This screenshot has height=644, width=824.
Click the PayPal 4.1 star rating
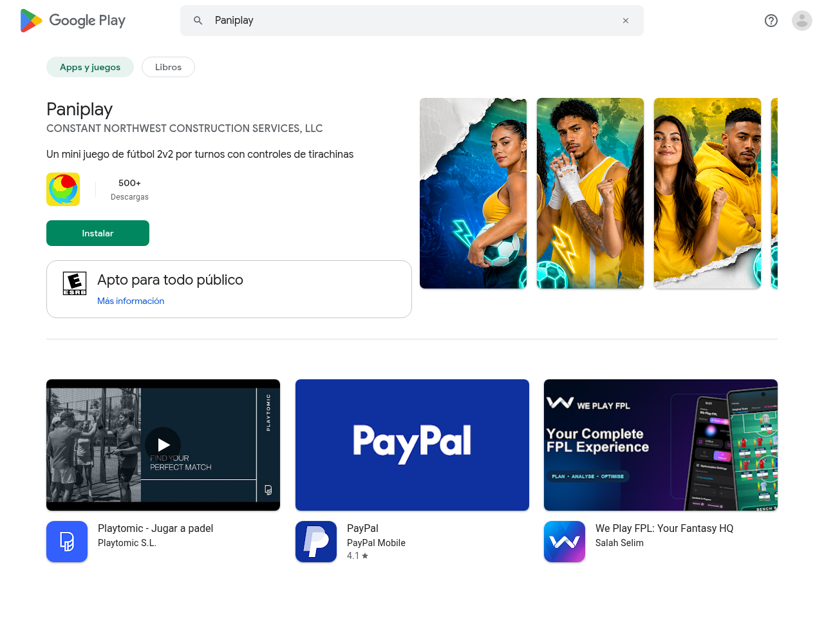click(357, 556)
